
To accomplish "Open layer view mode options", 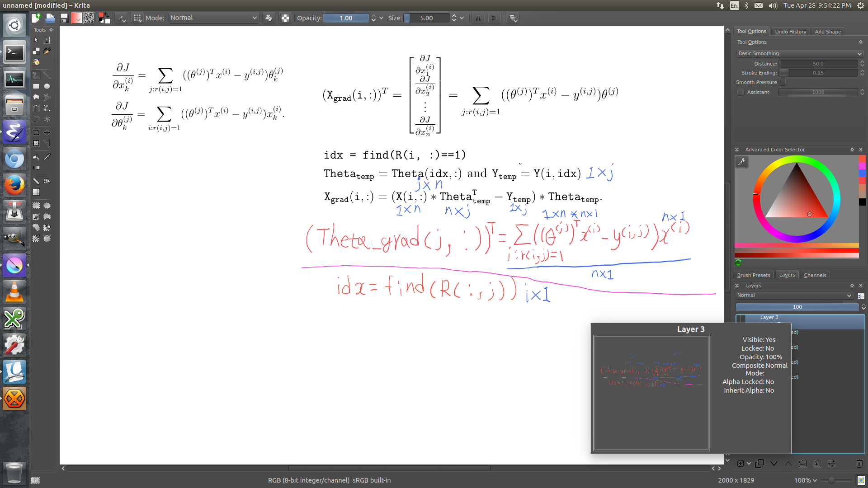I will click(x=861, y=296).
